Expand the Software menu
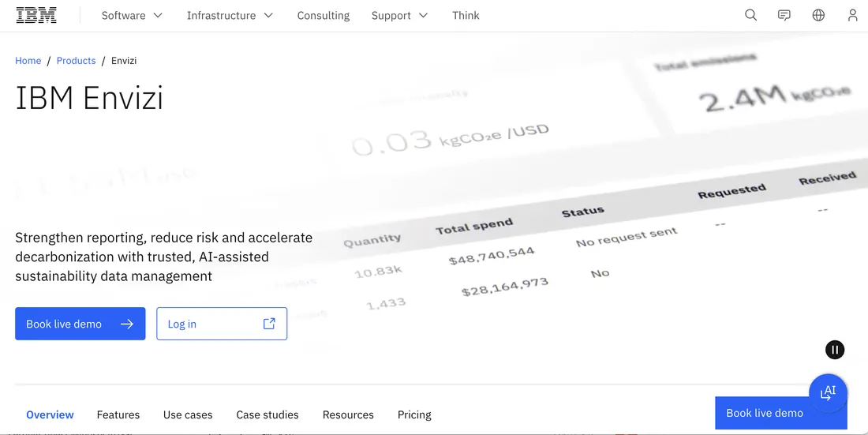 coord(132,16)
